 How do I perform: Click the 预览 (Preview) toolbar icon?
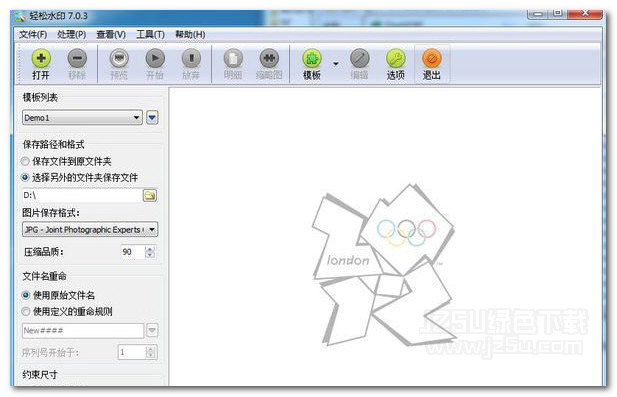pyautogui.click(x=119, y=59)
